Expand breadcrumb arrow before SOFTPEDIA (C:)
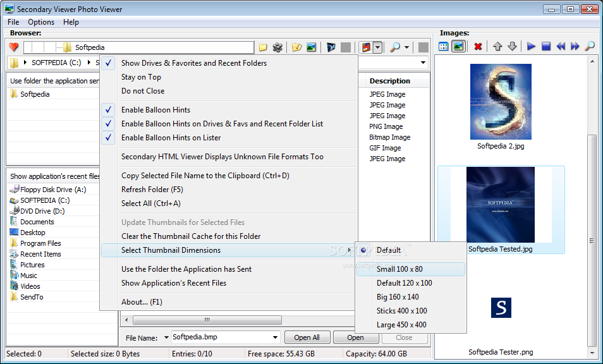 click(x=25, y=63)
